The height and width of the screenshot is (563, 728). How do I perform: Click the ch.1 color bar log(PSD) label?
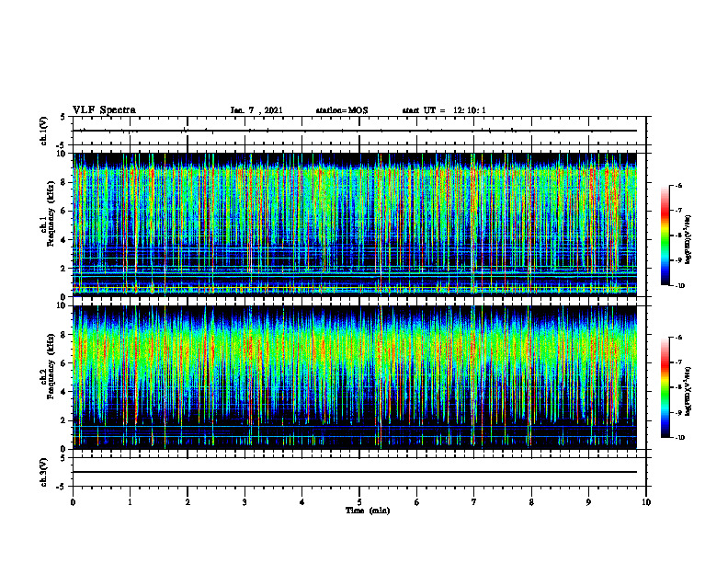coord(688,240)
